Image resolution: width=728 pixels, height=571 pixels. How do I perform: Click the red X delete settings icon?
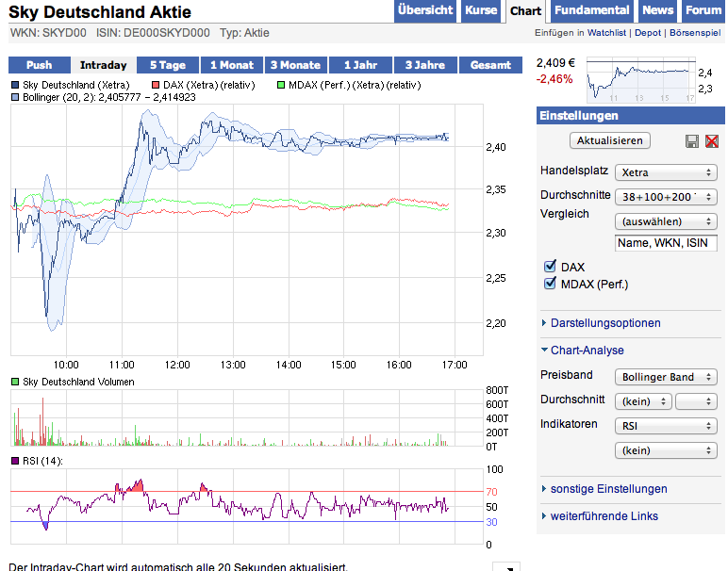pos(712,141)
